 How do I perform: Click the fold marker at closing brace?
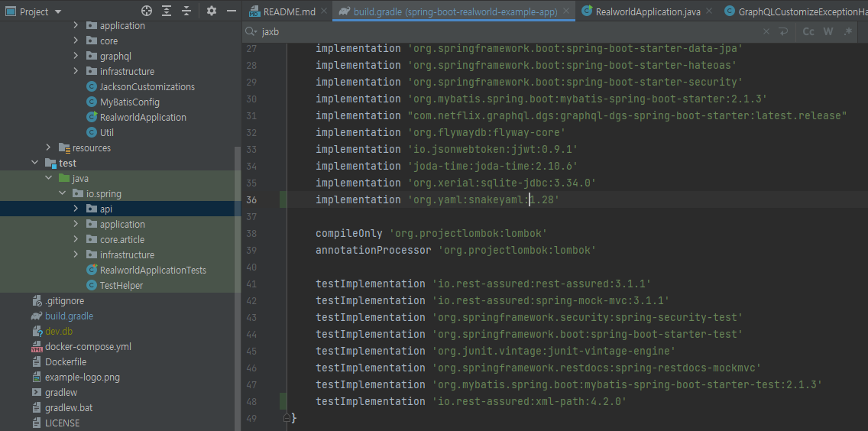(x=286, y=417)
